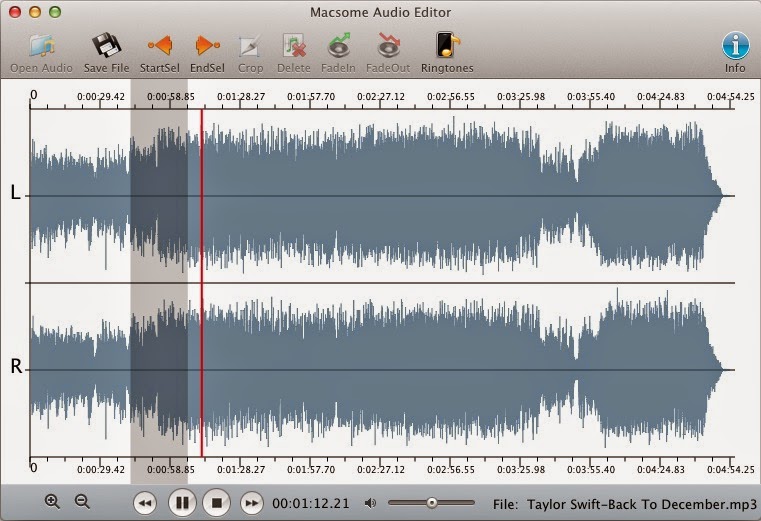Click the Taylor Swift-Back To December.mp3 filename
The image size is (761, 521).
tap(642, 504)
